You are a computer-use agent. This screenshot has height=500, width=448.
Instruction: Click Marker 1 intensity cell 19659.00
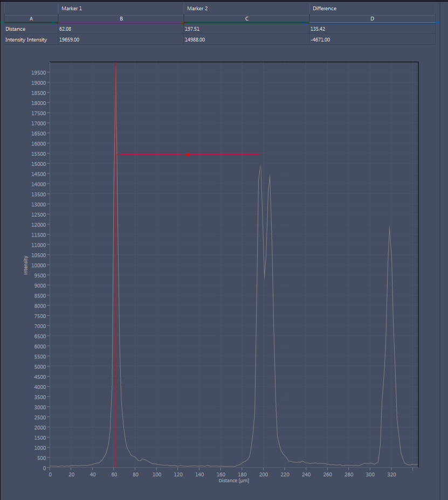69,39
